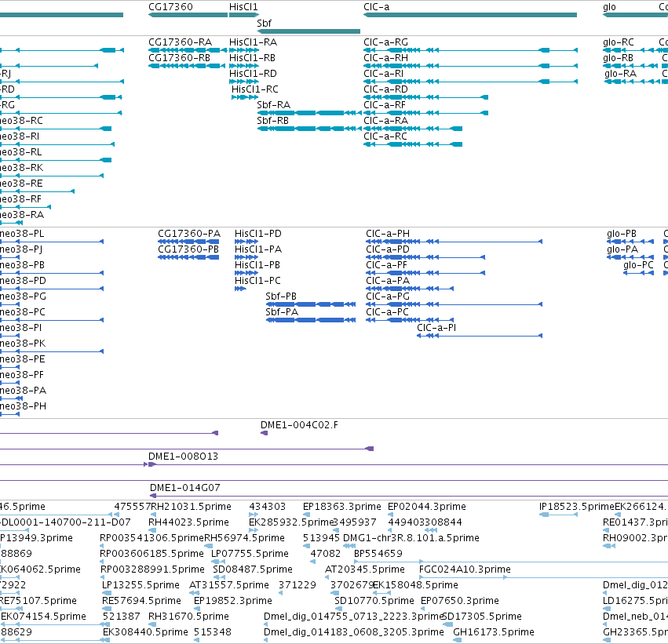Viewport: 668px width, 644px height.
Task: Select the neo38-RL transcript label
Action: [x=21, y=152]
